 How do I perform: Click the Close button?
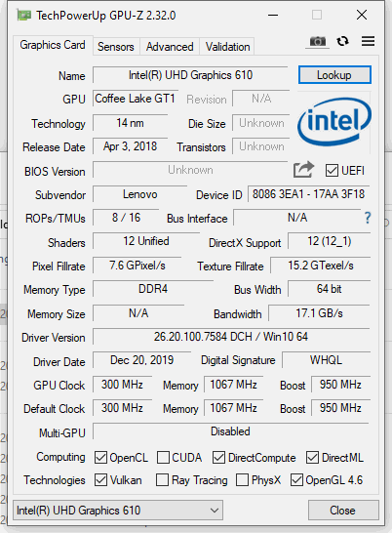point(343,510)
